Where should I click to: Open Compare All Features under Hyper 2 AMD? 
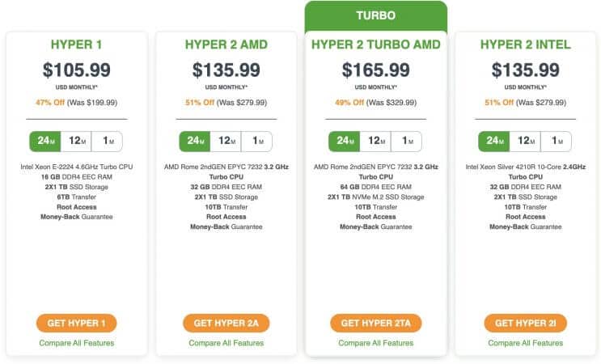tap(226, 343)
